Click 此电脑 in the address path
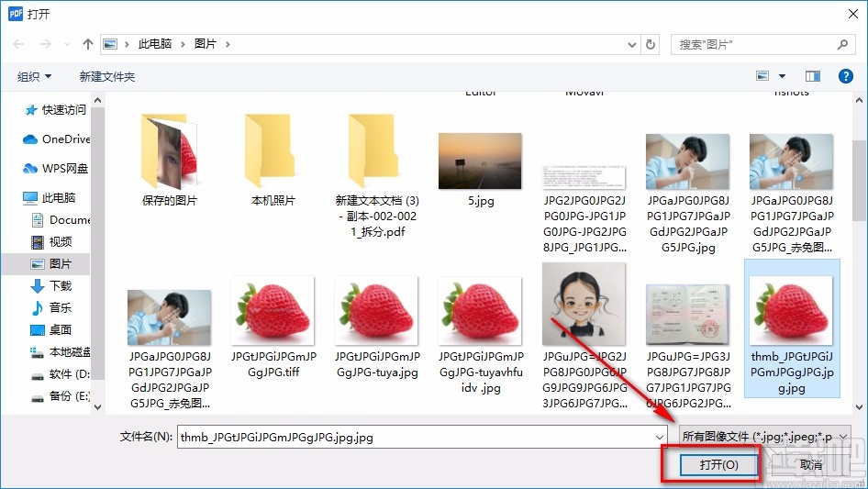 coord(154,44)
